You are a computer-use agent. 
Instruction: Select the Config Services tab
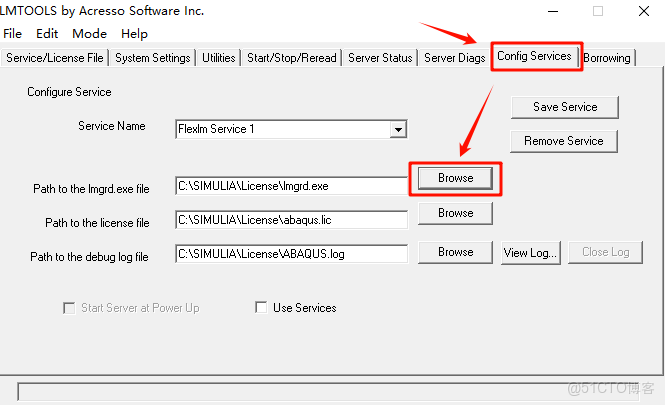click(x=534, y=56)
